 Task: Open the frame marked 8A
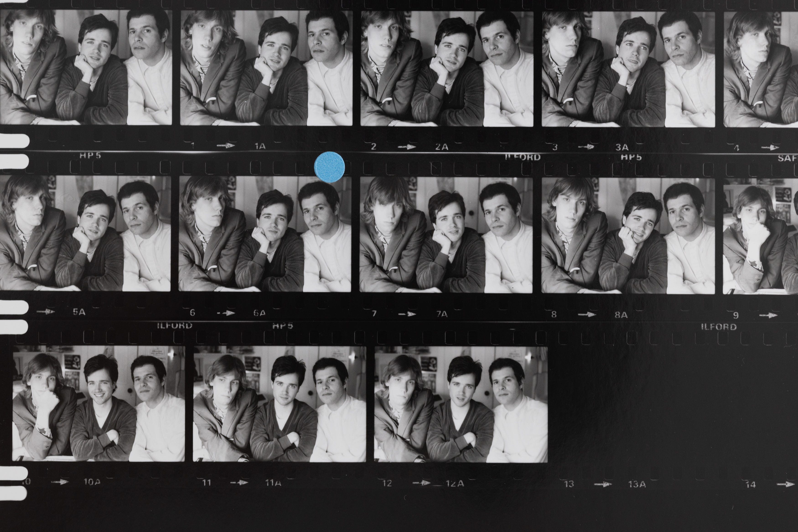628,235
